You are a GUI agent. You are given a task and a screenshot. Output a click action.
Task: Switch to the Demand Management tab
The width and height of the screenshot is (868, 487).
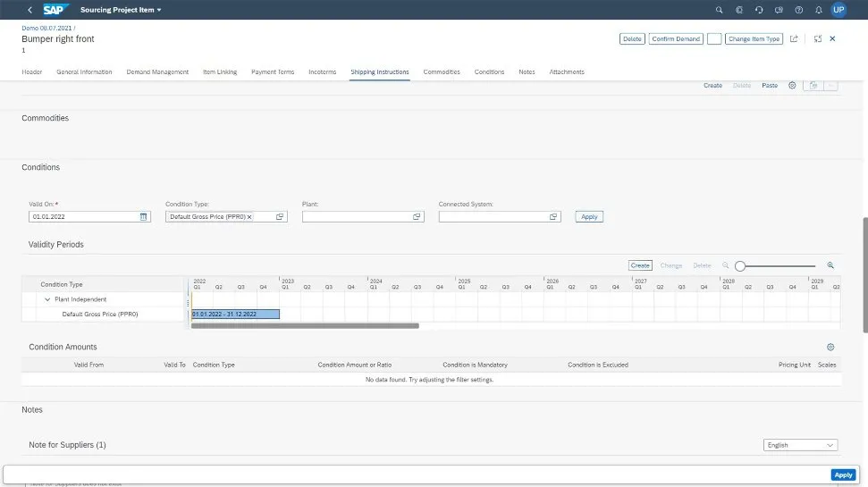point(157,71)
